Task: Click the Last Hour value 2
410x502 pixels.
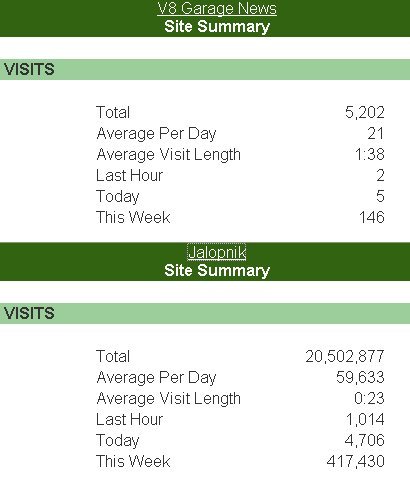Action: click(381, 175)
